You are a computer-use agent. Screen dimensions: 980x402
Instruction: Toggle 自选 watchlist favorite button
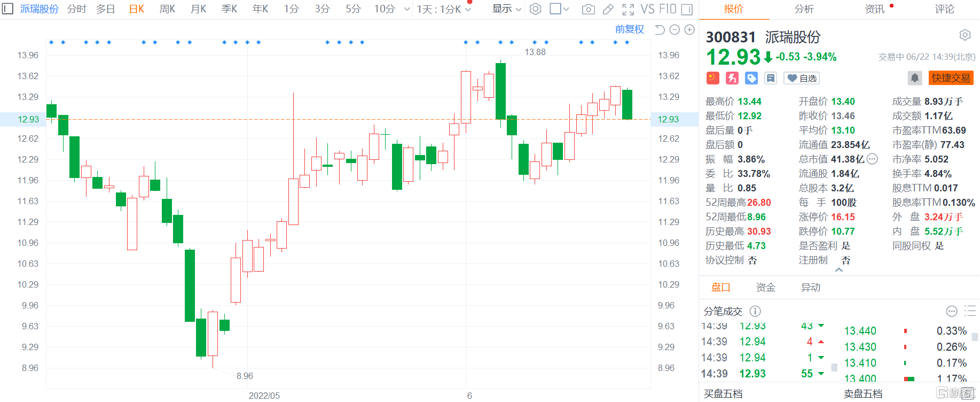[x=802, y=78]
